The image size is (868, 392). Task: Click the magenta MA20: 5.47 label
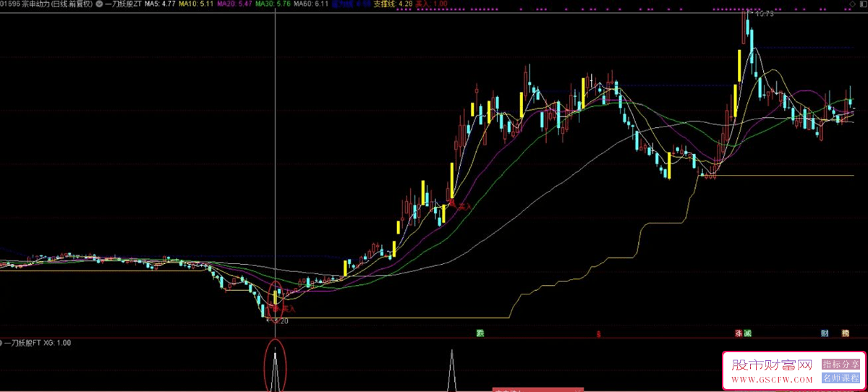click(235, 4)
